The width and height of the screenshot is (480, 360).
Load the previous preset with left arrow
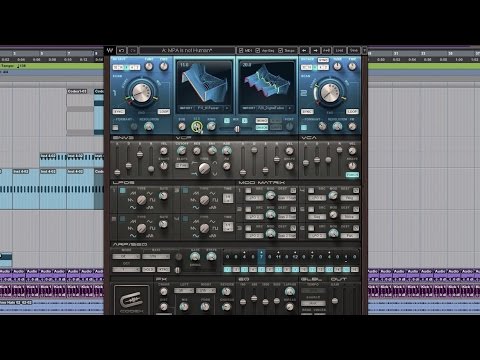(304, 50)
